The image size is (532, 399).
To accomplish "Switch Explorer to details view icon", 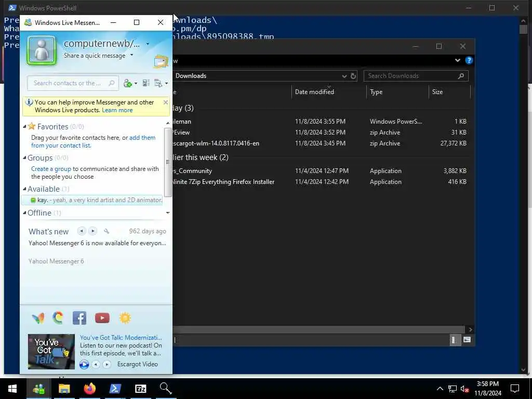I will [x=454, y=340].
